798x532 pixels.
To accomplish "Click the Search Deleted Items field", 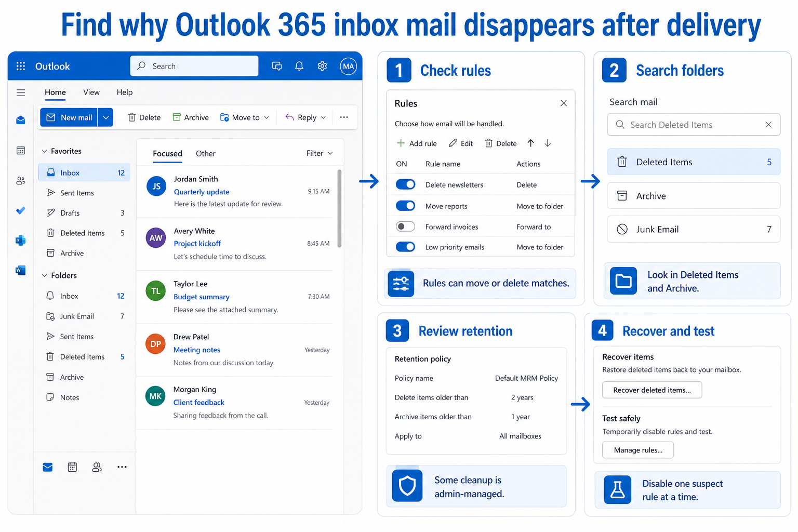I will coord(694,125).
